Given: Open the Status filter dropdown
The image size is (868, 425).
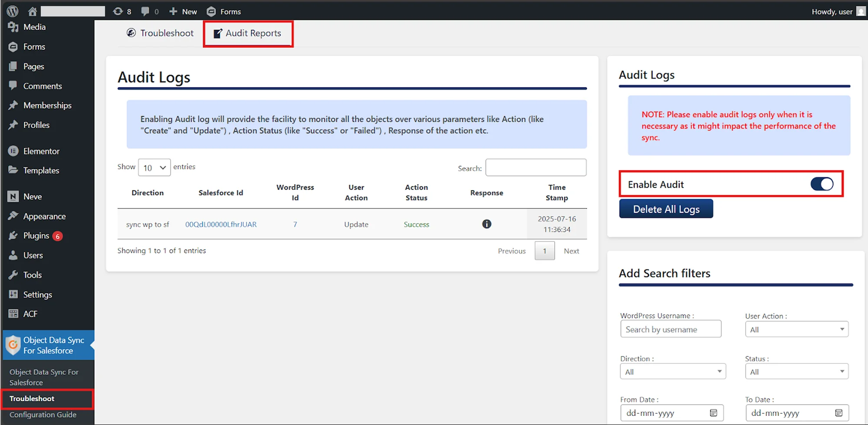Looking at the screenshot, I should point(796,372).
